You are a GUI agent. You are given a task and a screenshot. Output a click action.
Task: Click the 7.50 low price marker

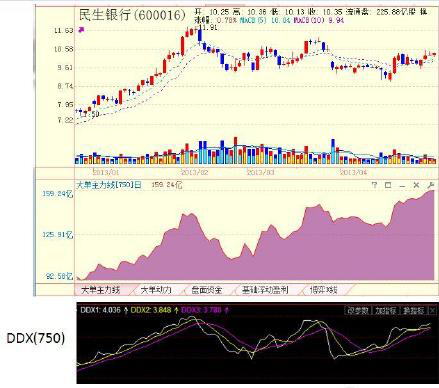[90, 114]
